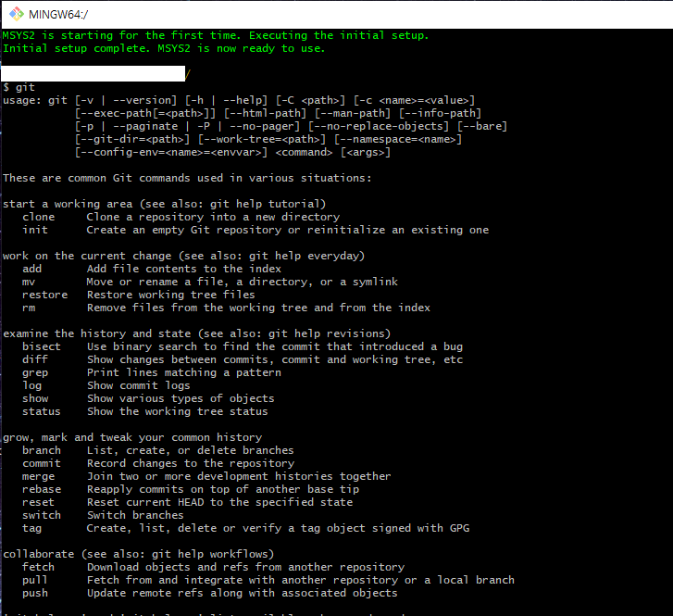Click the 'status' command name

click(x=42, y=411)
